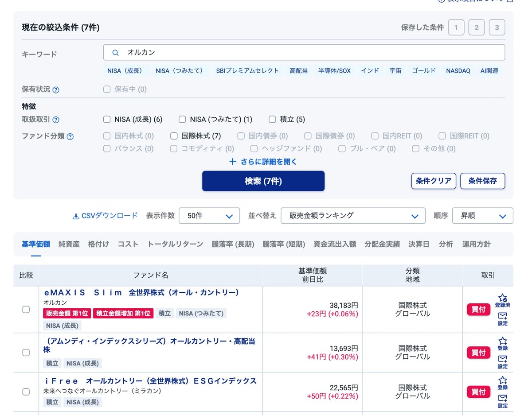Switch to 分析 tab
The width and height of the screenshot is (532, 415).
pos(446,244)
